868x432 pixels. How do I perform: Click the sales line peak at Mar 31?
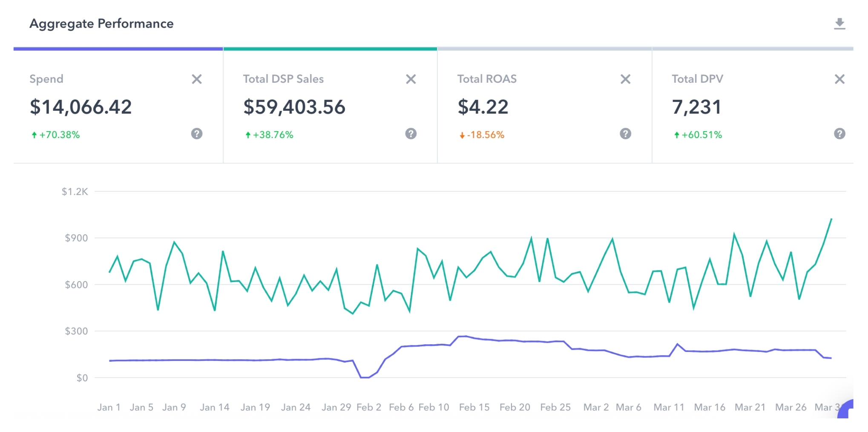[831, 219]
